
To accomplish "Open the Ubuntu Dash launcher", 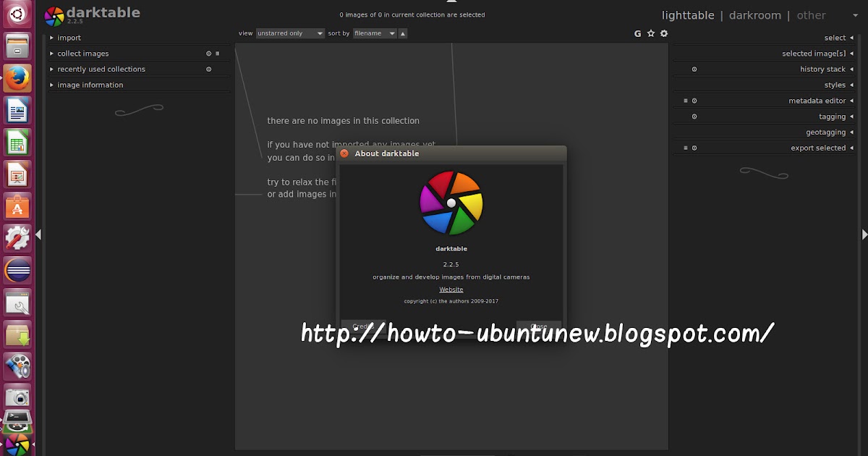I will tap(17, 14).
